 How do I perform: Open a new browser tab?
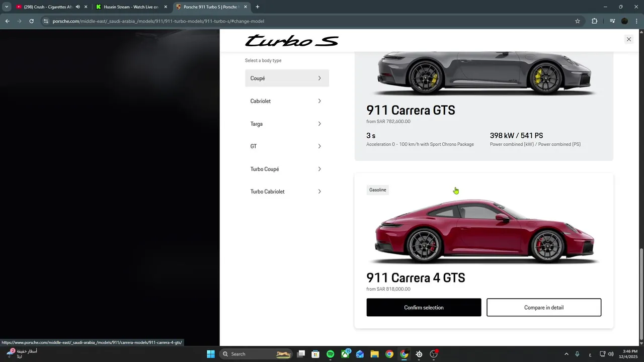click(258, 7)
